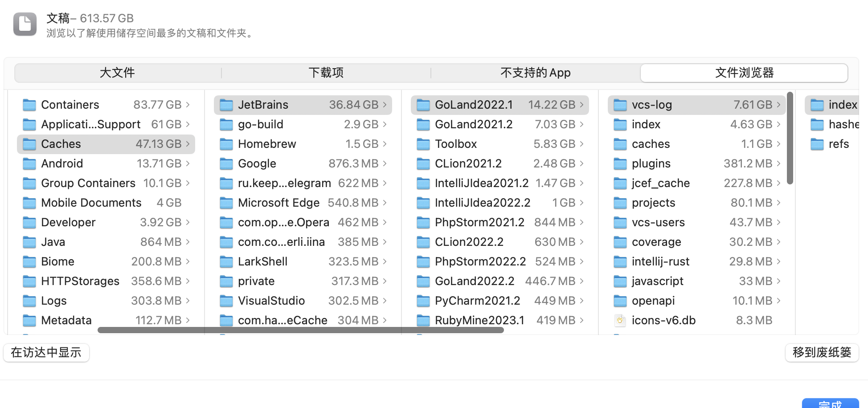
Task: Click the Android folder icon
Action: [29, 163]
